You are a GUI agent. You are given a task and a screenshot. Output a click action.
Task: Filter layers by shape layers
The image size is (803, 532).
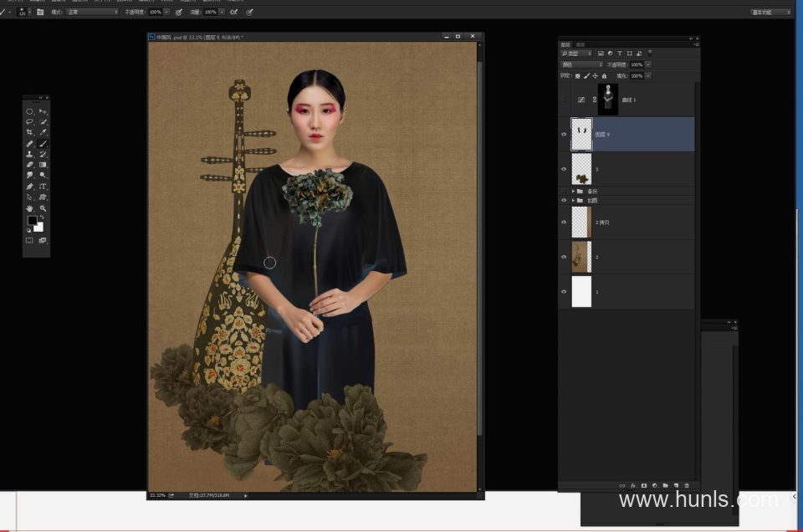coord(629,54)
